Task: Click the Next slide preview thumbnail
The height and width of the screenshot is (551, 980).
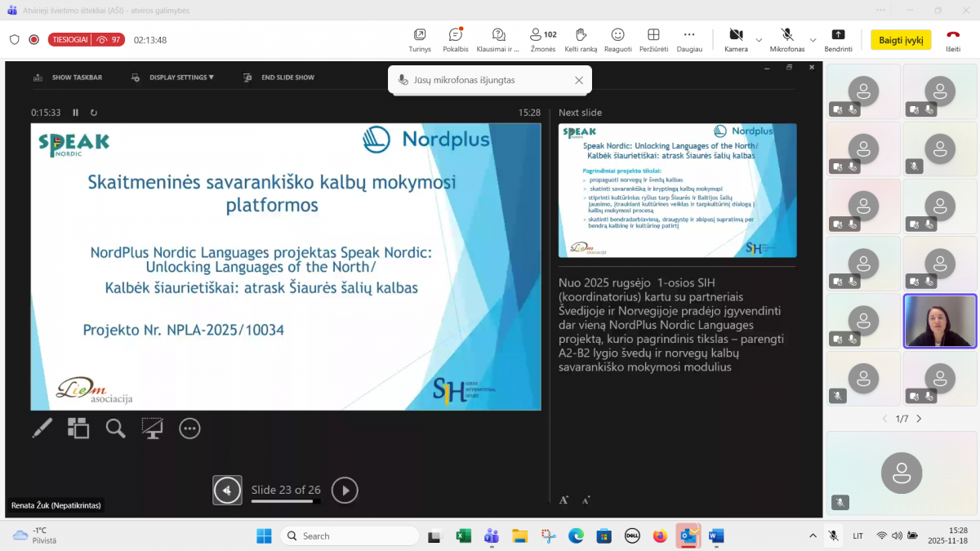Action: [x=677, y=190]
